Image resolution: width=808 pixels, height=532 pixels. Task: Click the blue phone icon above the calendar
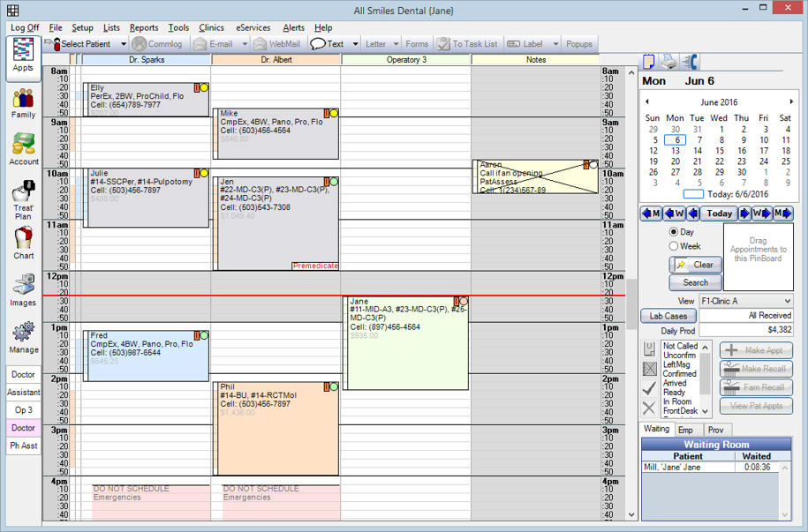point(690,62)
